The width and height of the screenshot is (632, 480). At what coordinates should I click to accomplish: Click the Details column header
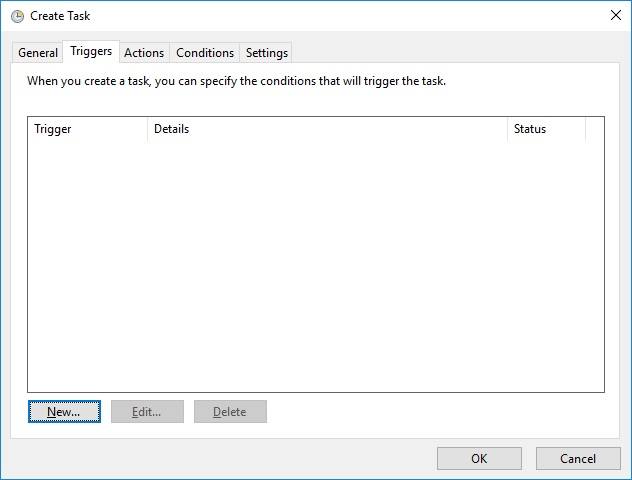tap(327, 129)
